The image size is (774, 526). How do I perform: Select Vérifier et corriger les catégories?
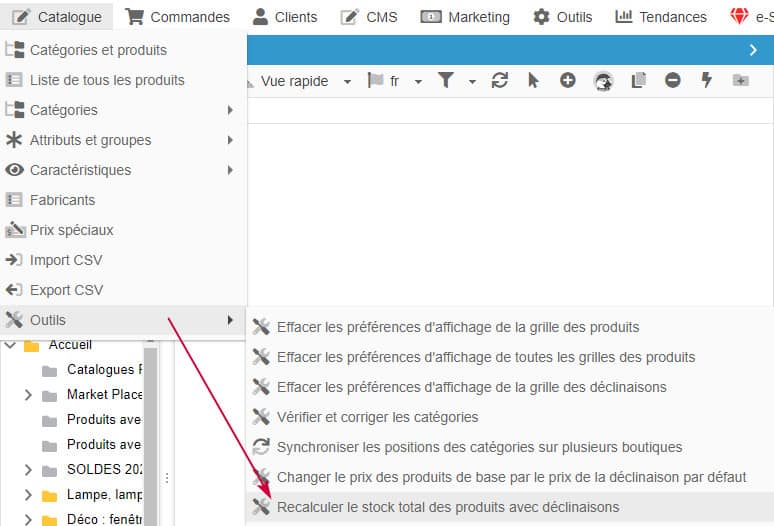point(377,417)
